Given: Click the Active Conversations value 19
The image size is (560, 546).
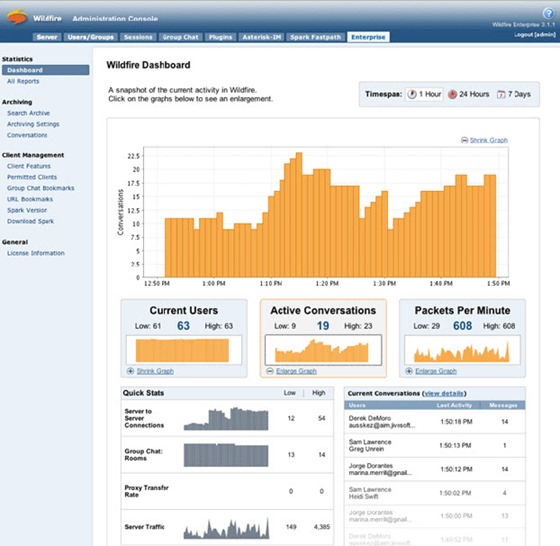Looking at the screenshot, I should [323, 326].
